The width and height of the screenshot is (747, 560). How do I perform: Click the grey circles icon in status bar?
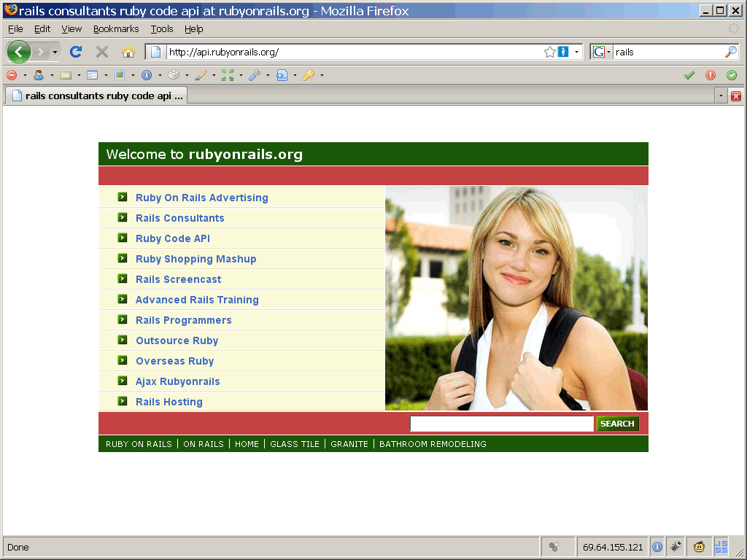click(x=554, y=547)
